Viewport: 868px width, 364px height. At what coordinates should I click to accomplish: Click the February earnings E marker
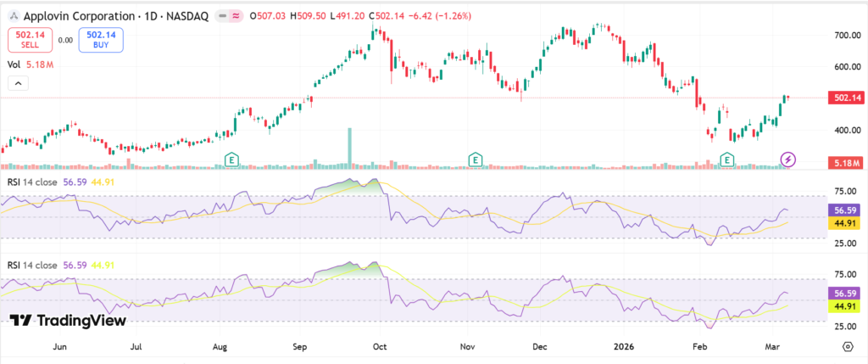click(726, 160)
